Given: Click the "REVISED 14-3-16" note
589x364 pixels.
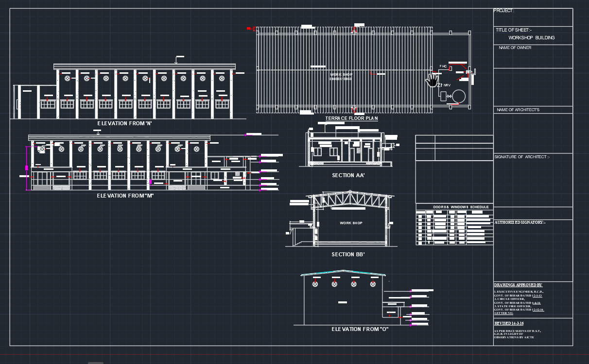Looking at the screenshot, I should point(509,323).
